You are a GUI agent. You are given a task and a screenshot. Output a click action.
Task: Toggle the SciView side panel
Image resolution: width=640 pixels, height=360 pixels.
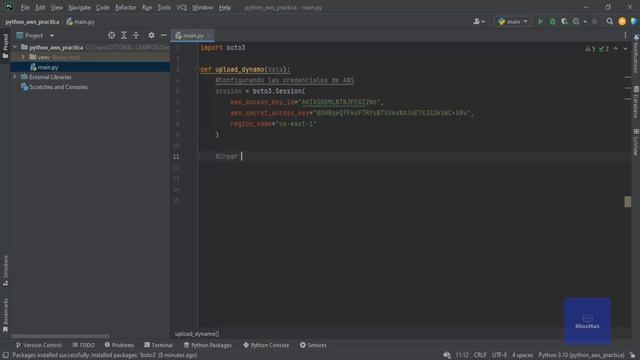tap(636, 142)
